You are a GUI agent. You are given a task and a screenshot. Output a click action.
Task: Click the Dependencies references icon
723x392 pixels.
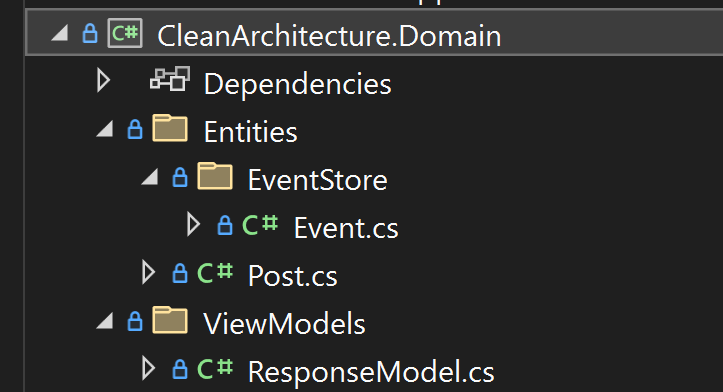pos(170,79)
